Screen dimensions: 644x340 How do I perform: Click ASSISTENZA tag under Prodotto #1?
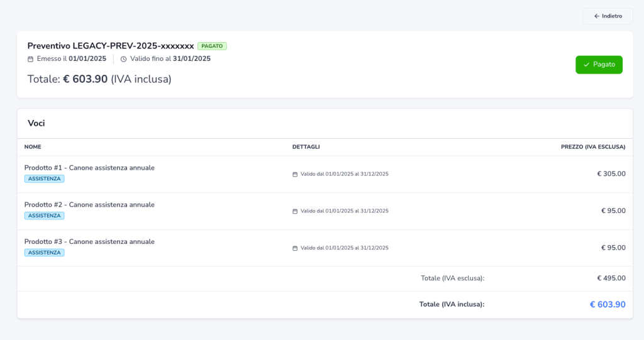tap(44, 178)
